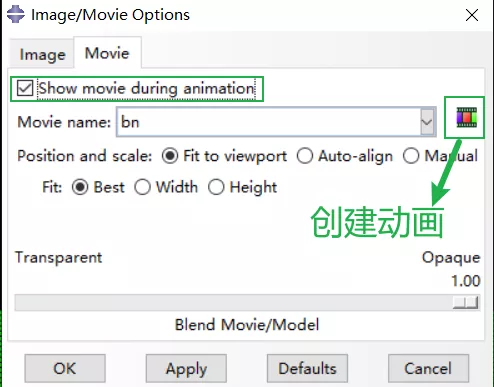494x387 pixels.
Task: Choose Width fit option
Action: coord(142,187)
